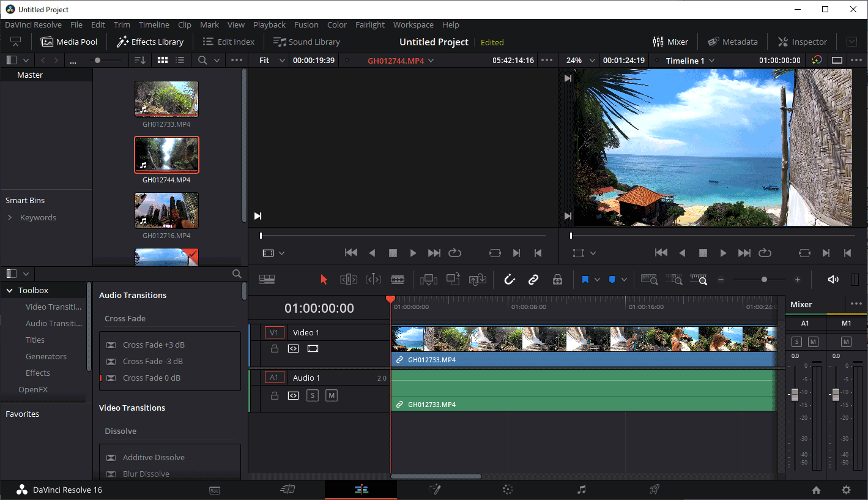Open the Cut page icon at bottom
This screenshot has width=868, height=500.
pos(287,490)
